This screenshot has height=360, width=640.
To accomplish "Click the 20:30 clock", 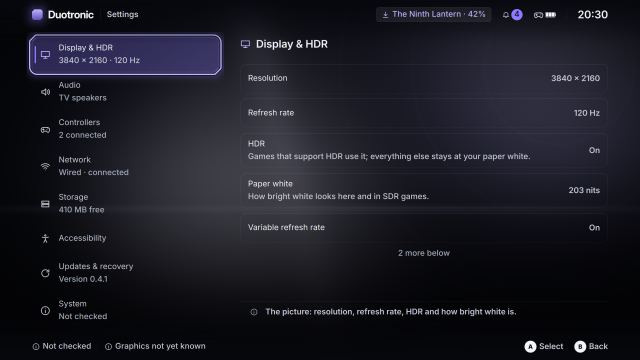I will [592, 15].
